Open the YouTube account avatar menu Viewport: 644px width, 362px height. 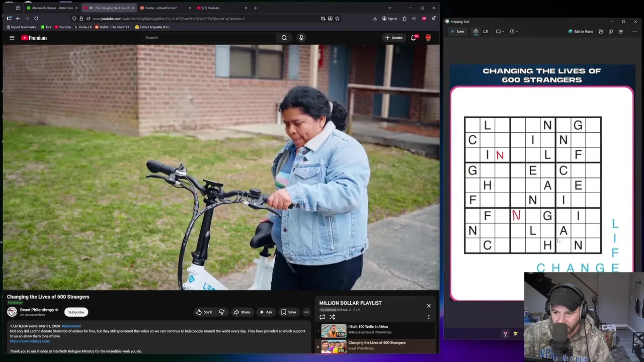click(428, 38)
